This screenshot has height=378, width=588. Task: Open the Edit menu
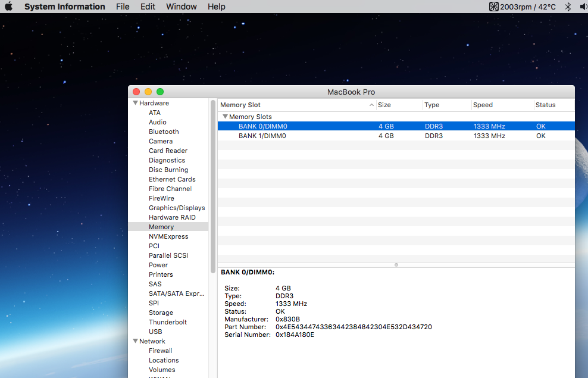148,7
